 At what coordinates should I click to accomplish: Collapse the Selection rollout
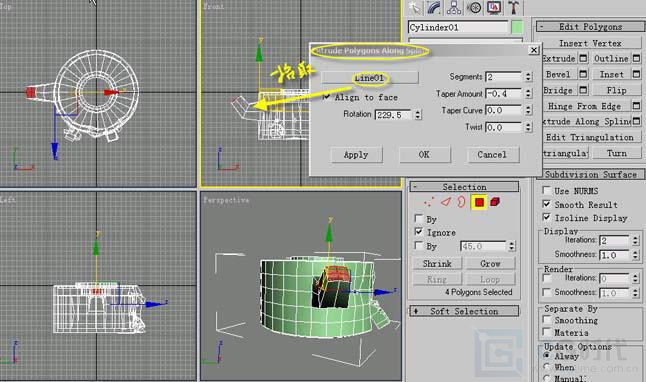point(464,187)
